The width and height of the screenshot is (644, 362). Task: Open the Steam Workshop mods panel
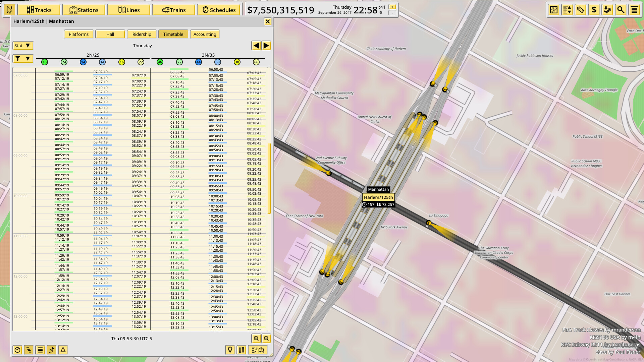607,10
